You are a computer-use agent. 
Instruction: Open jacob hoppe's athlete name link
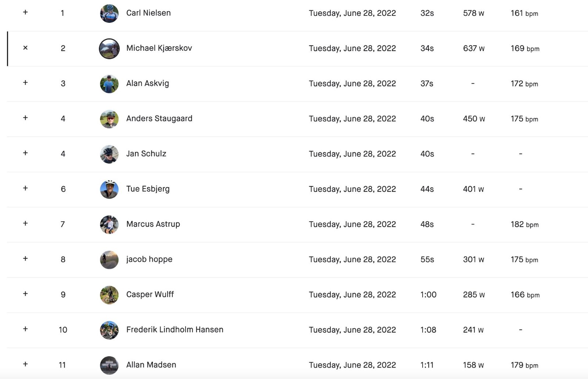point(149,259)
